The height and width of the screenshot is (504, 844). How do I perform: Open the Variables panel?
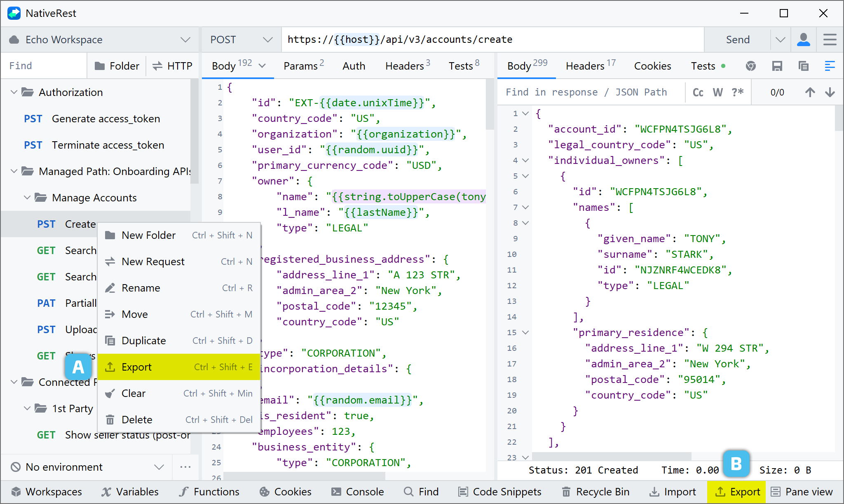pos(130,491)
